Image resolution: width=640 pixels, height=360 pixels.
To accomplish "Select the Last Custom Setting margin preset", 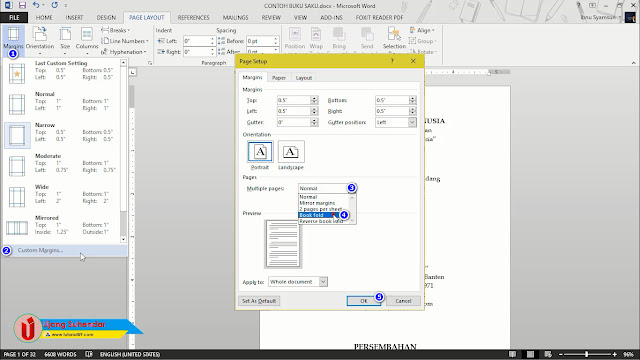I will pos(62,73).
